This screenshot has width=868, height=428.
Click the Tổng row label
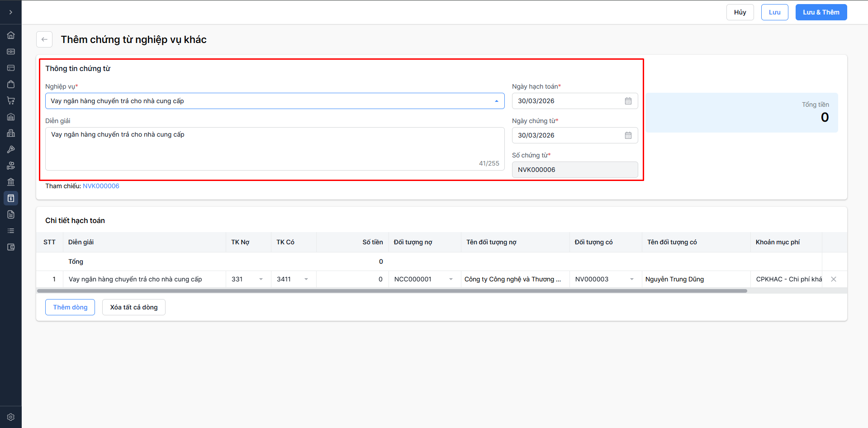point(76,262)
